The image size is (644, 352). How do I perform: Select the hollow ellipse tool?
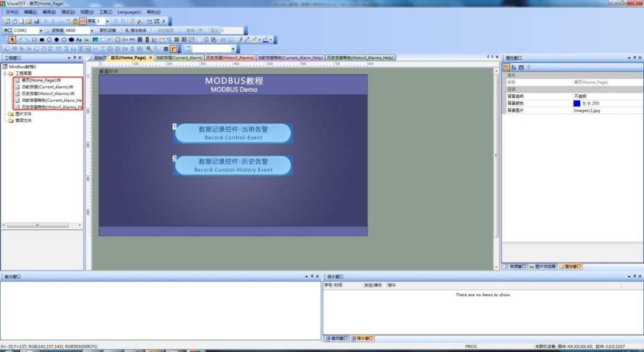(x=64, y=40)
